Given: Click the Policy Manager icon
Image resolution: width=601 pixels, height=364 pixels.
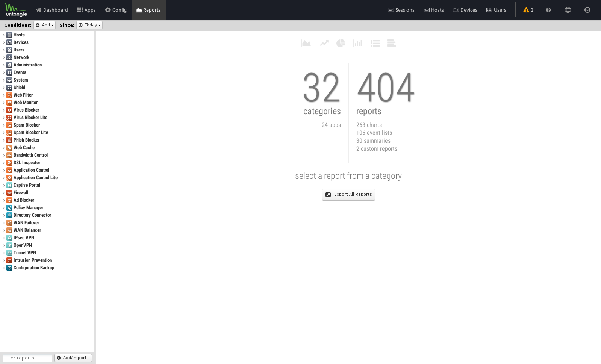Looking at the screenshot, I should pyautogui.click(x=9, y=208).
